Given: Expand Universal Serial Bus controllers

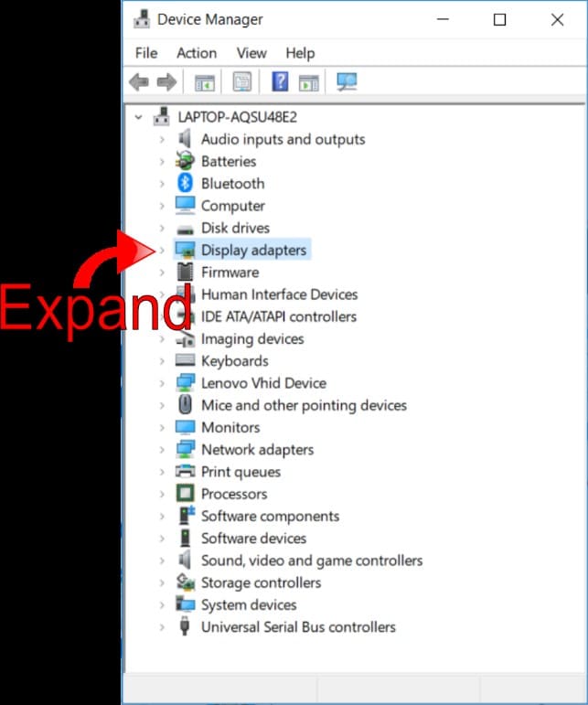Looking at the screenshot, I should click(162, 627).
